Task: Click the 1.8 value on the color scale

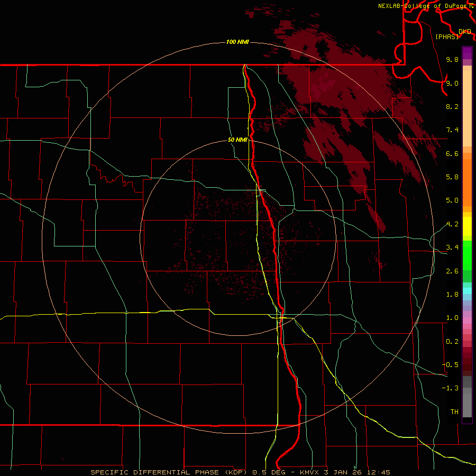Action: pyautogui.click(x=452, y=295)
